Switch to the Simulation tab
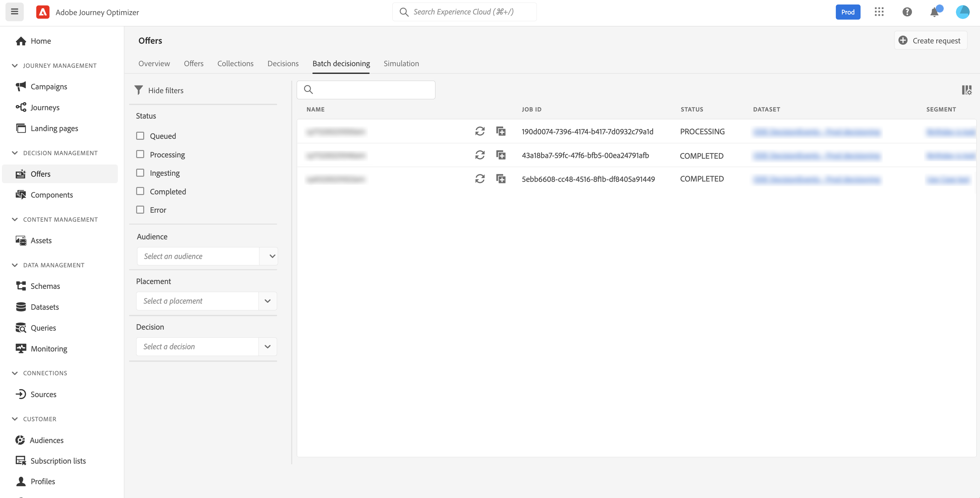 pyautogui.click(x=401, y=64)
